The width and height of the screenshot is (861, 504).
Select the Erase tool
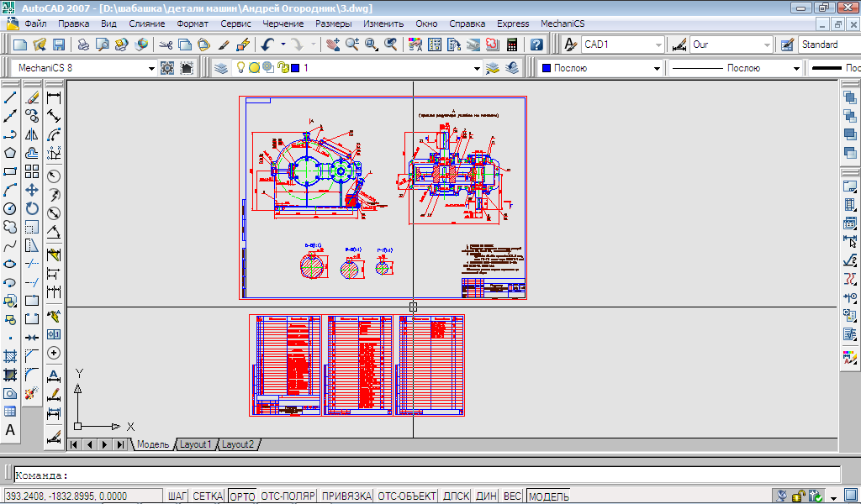32,98
